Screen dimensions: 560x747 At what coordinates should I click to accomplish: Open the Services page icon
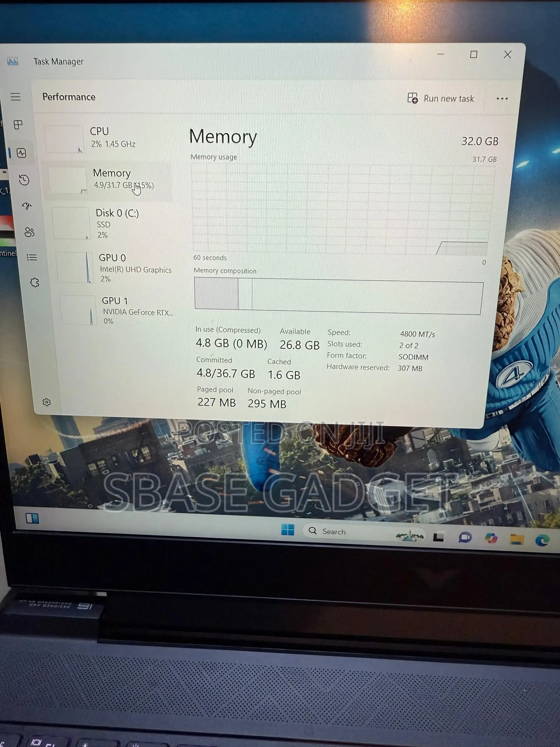35,282
